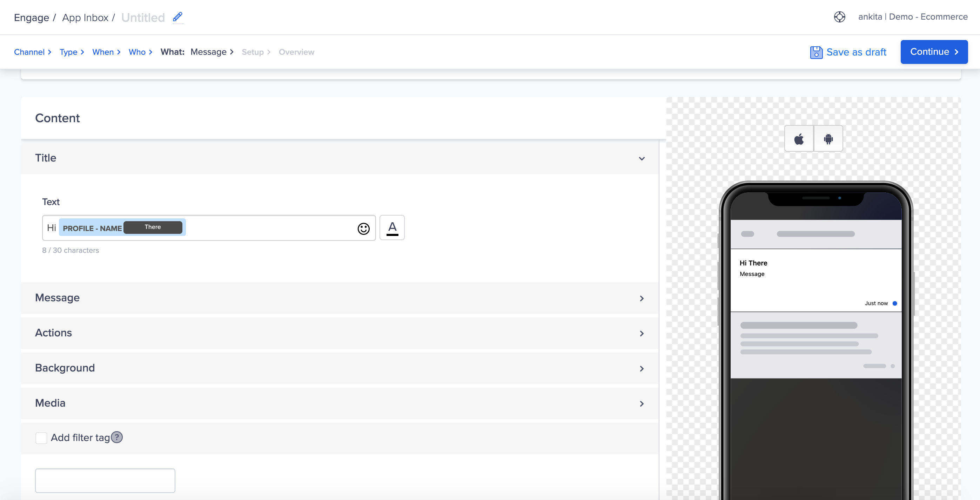Enable the Add filter tag checkbox
The height and width of the screenshot is (500, 980).
tap(41, 438)
